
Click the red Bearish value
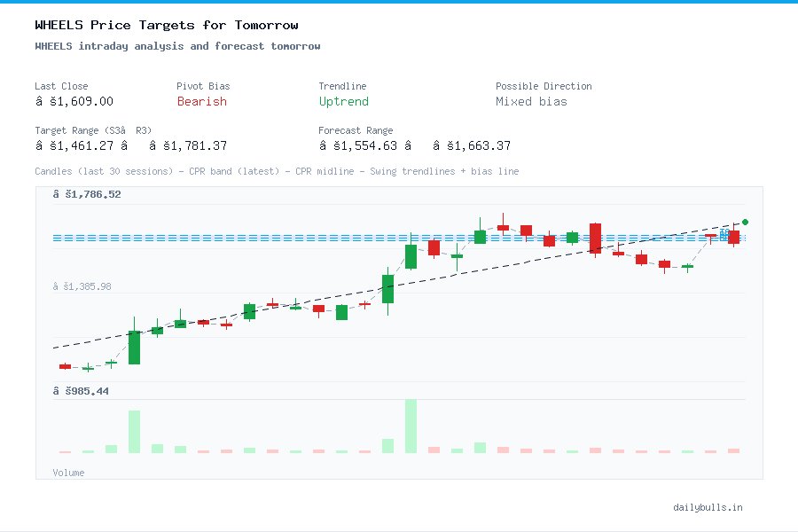point(201,101)
